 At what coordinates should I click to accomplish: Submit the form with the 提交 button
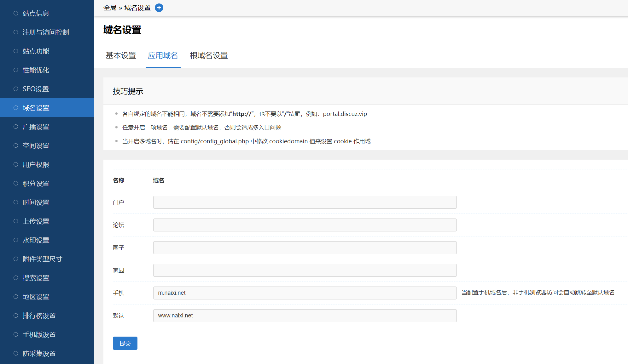coord(125,343)
